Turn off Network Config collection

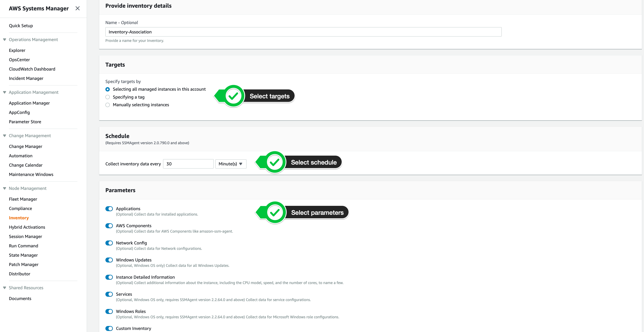pos(109,243)
